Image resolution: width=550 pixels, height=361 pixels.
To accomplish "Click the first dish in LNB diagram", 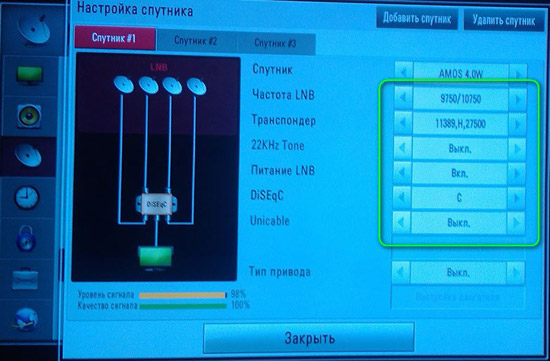I will 123,85.
